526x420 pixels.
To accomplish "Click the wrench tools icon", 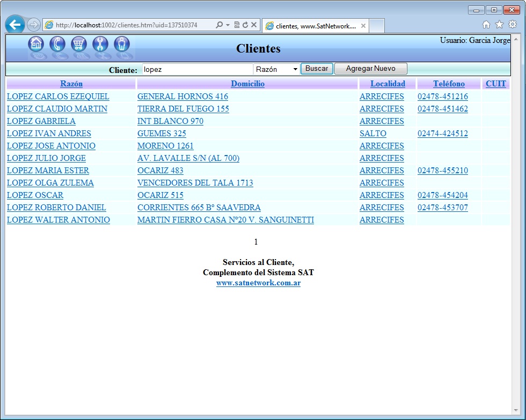I will coord(100,44).
